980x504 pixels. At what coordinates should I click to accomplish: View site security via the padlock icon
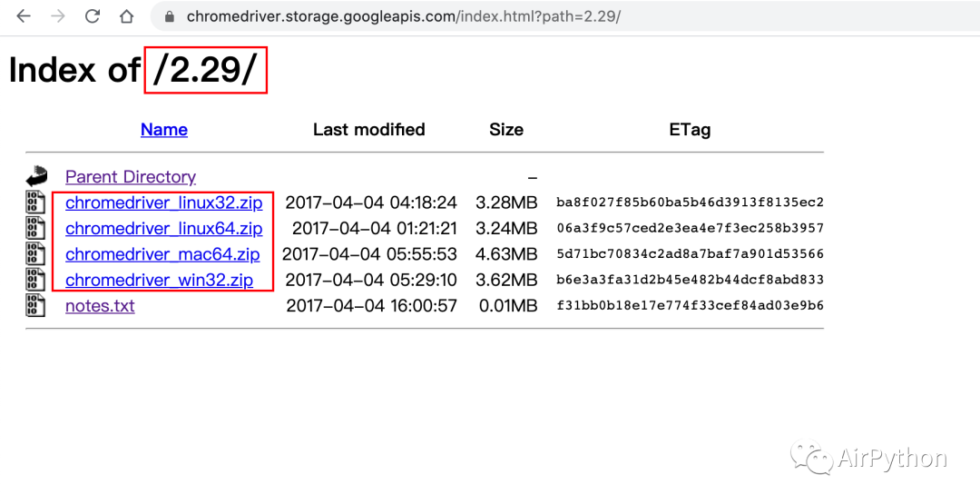coord(170,16)
